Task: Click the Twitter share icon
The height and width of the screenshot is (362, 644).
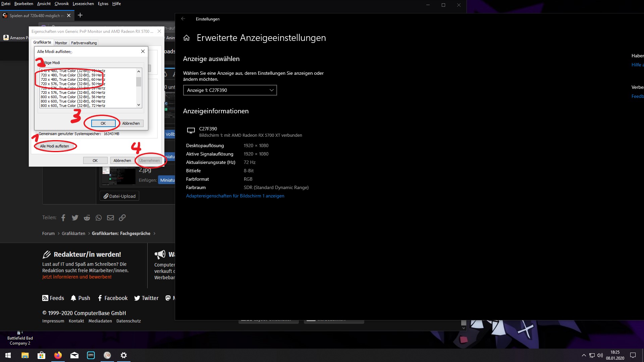Action: 75,218
